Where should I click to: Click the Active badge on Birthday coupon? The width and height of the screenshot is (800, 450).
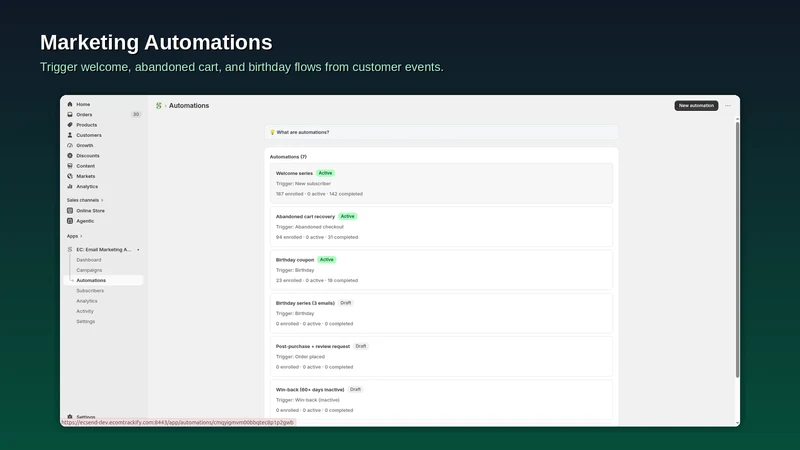point(327,260)
